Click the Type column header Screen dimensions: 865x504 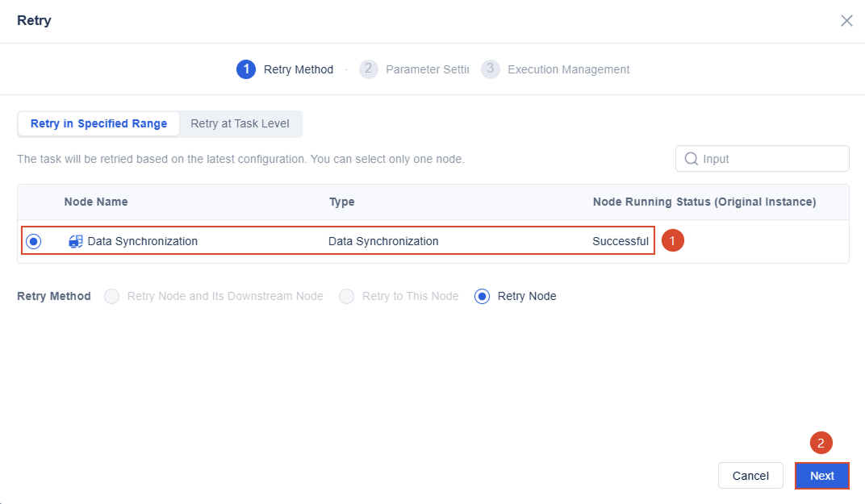coord(342,202)
